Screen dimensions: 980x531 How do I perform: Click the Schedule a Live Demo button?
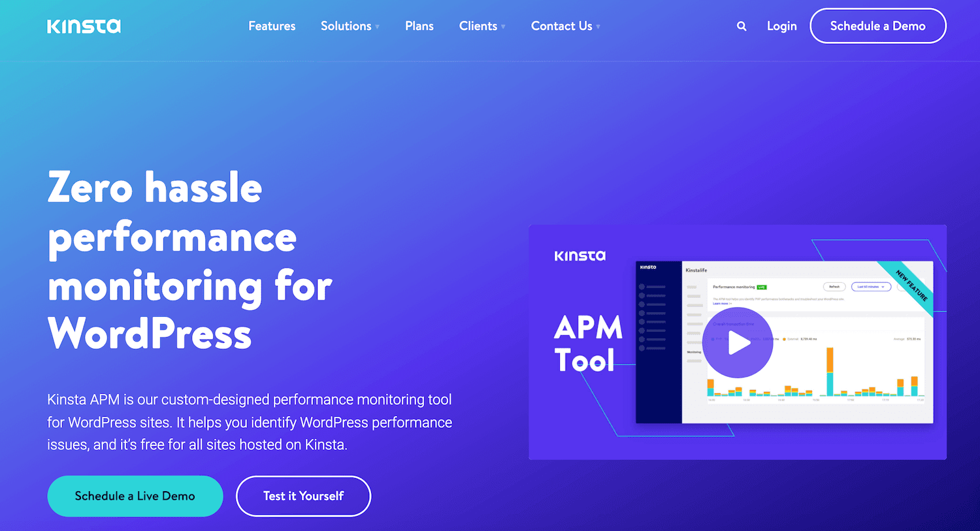point(135,496)
